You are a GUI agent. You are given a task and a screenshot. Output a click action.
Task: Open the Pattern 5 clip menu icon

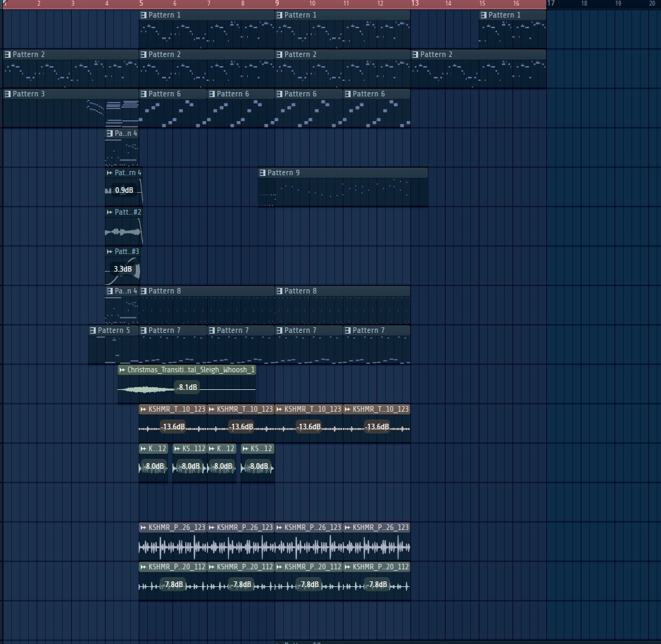pyautogui.click(x=93, y=330)
